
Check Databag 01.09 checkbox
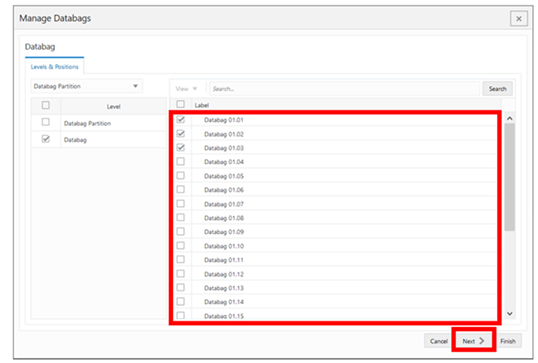[180, 232]
